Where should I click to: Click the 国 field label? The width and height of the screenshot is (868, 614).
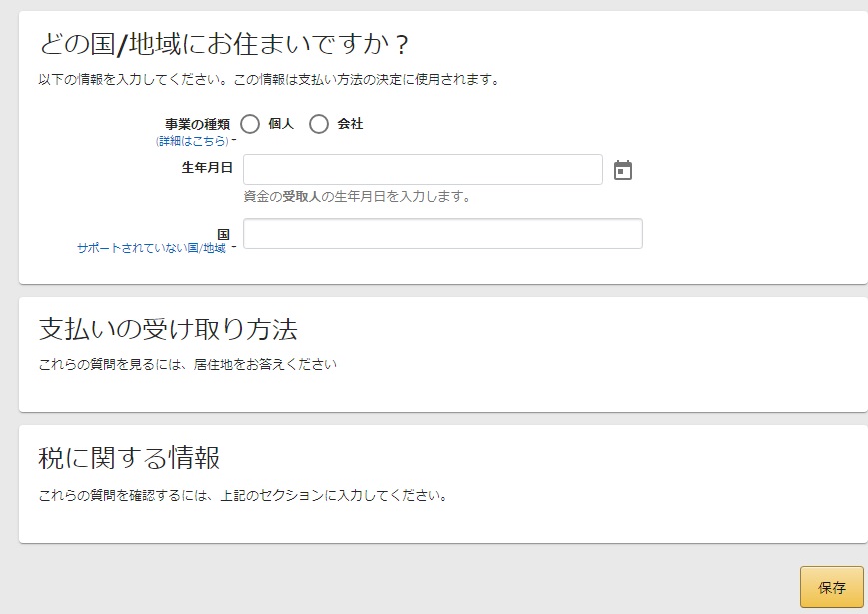click(x=223, y=233)
